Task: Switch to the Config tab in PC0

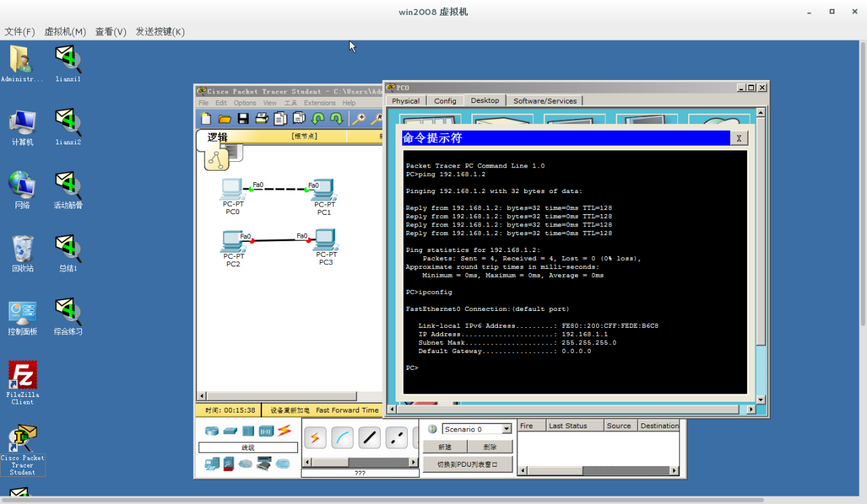Action: (445, 101)
